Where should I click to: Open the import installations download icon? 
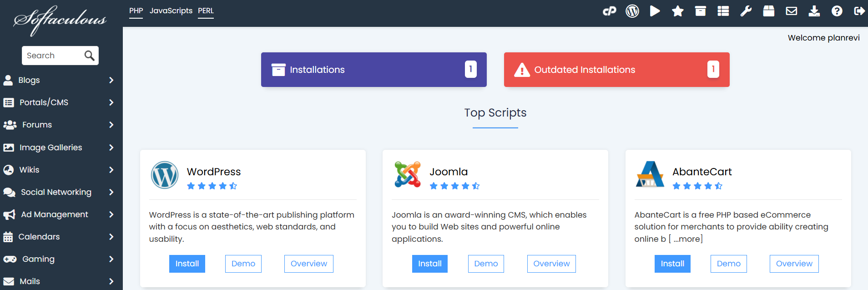[x=814, y=11]
